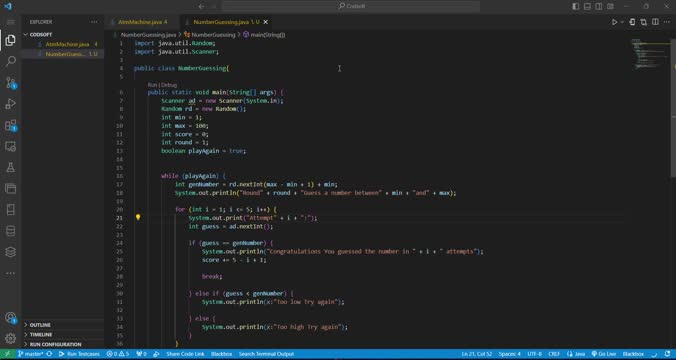Screen dimensions: 676x360
Task: Toggle the primary side bar layout
Action: (576, 6)
